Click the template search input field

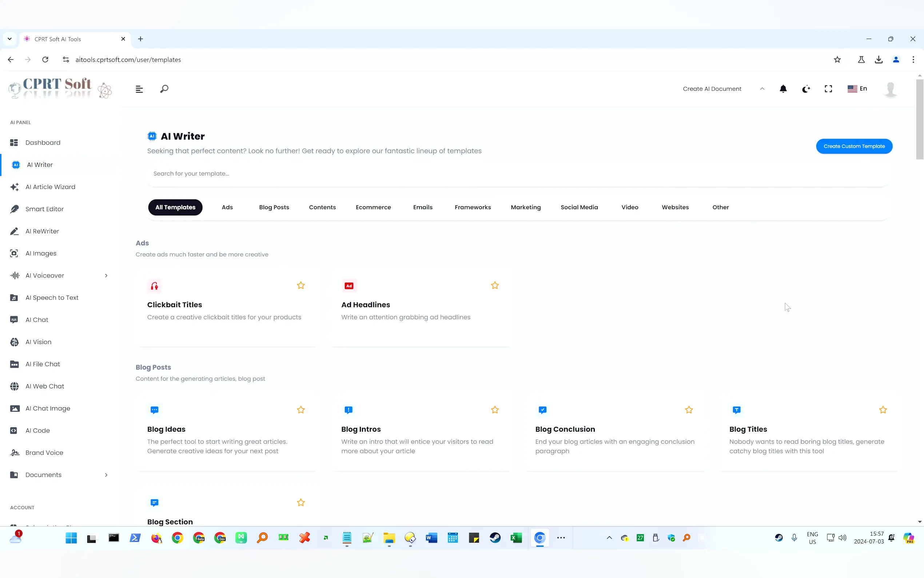518,174
